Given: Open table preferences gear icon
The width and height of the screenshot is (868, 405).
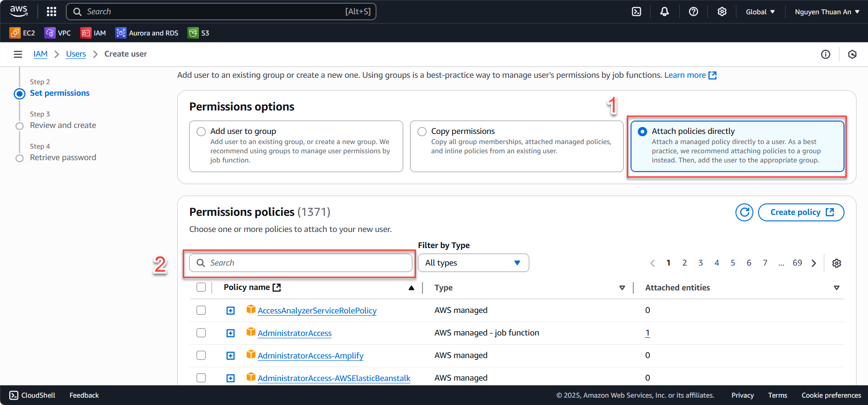Looking at the screenshot, I should pos(837,263).
